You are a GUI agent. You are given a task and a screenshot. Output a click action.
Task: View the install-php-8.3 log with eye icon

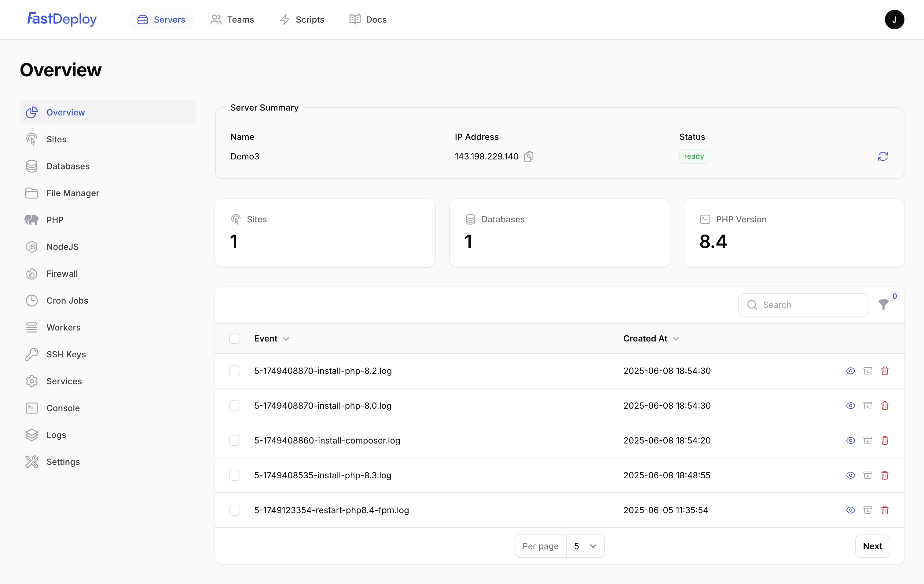click(x=851, y=476)
